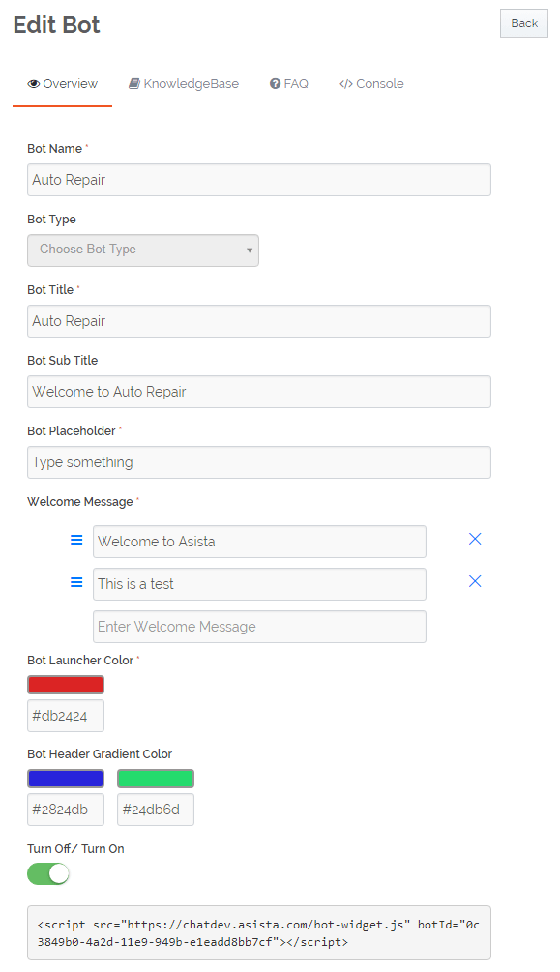Click reorder handle next to 'This is a test'
Viewport: 560px width, 972px height.
tap(76, 582)
